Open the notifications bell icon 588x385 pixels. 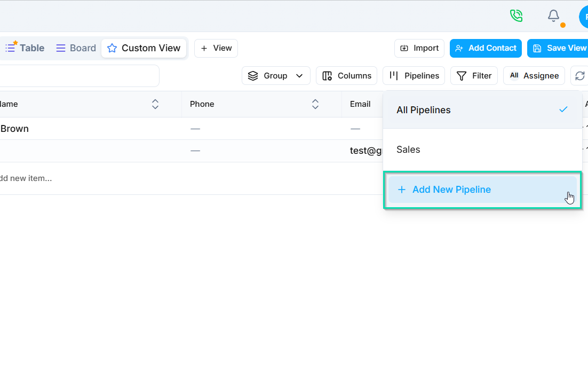pyautogui.click(x=553, y=16)
